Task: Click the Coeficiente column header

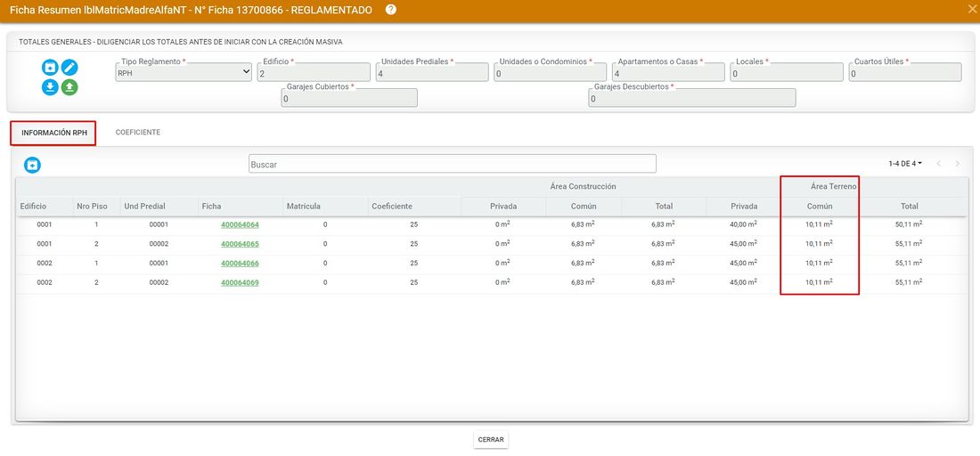Action: click(x=392, y=206)
